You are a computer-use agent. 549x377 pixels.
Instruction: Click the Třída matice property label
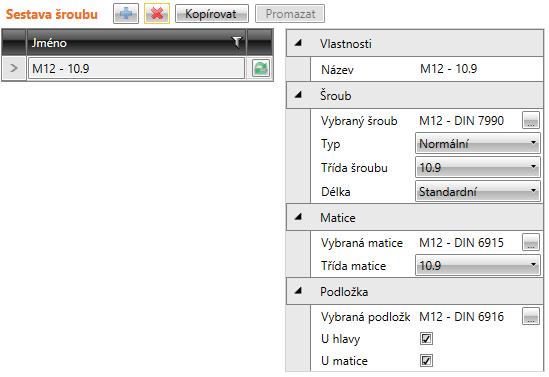click(x=353, y=266)
